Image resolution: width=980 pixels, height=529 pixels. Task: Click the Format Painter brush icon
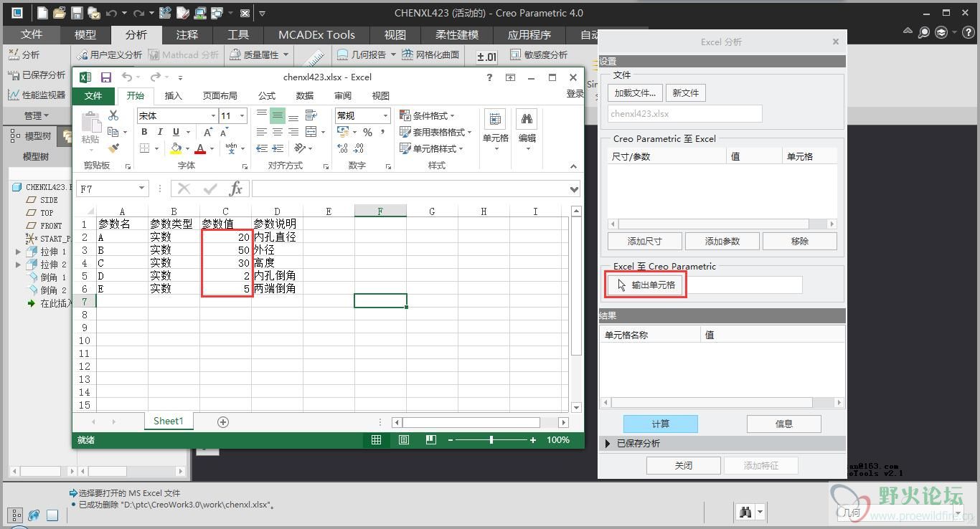[x=113, y=148]
